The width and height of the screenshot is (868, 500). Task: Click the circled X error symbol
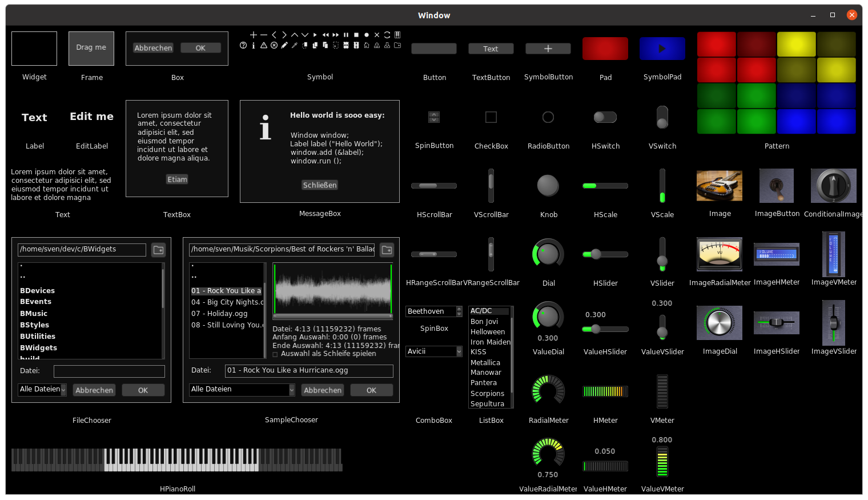[x=274, y=45]
